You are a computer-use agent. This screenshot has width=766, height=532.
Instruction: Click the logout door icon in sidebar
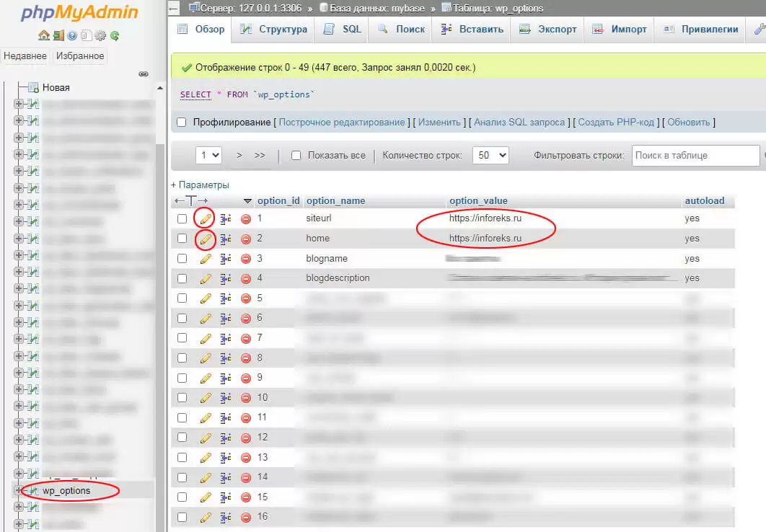(x=58, y=35)
